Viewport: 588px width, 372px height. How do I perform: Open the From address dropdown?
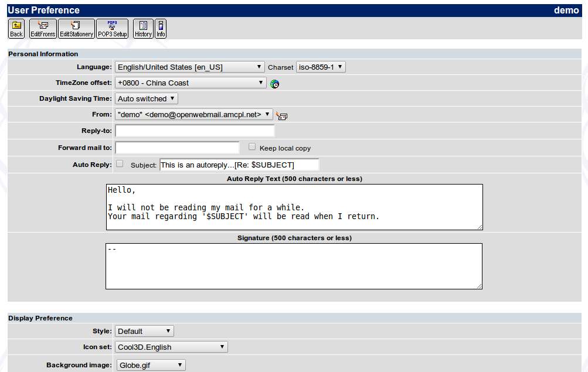194,115
